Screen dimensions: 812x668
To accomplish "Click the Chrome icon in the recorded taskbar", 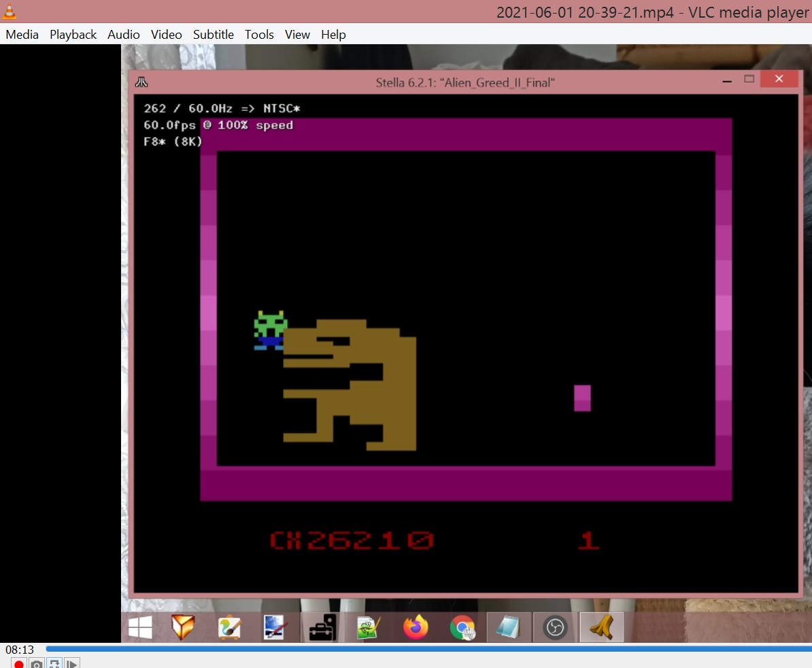I will (x=462, y=627).
